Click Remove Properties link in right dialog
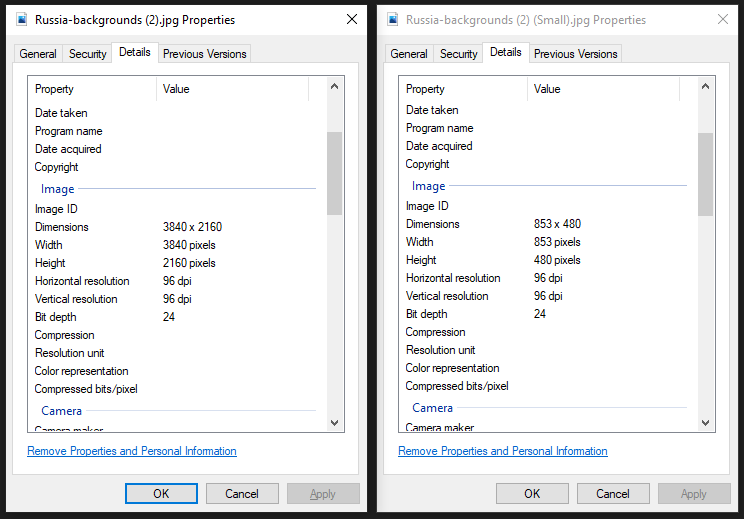Viewport: 744px width, 519px height. (x=503, y=451)
